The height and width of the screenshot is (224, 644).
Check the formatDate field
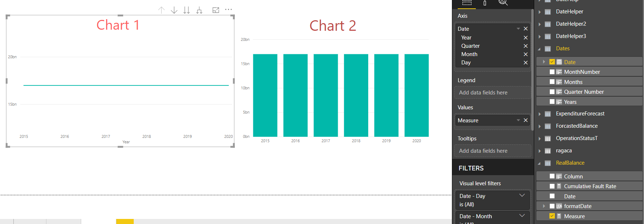click(x=552, y=206)
